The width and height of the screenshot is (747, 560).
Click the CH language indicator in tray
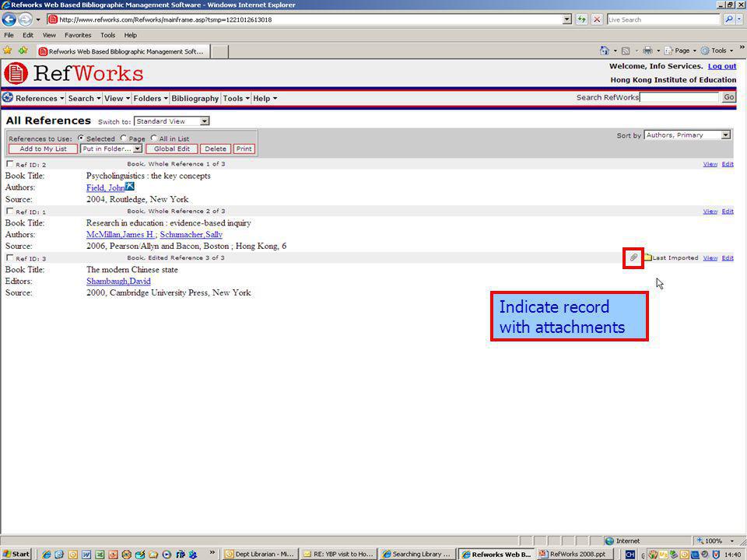point(630,555)
